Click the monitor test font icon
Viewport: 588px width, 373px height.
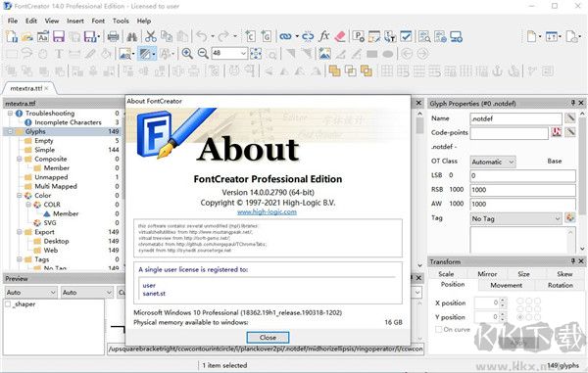(x=456, y=36)
